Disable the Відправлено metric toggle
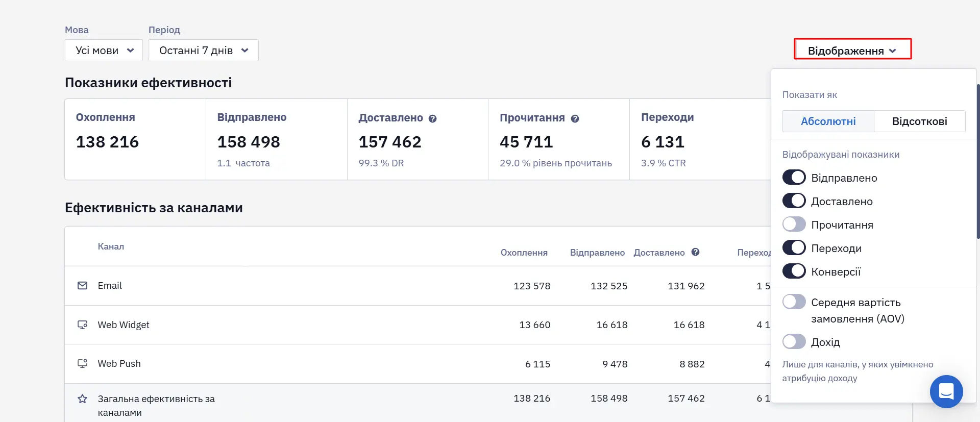The height and width of the screenshot is (422, 980). tap(794, 178)
